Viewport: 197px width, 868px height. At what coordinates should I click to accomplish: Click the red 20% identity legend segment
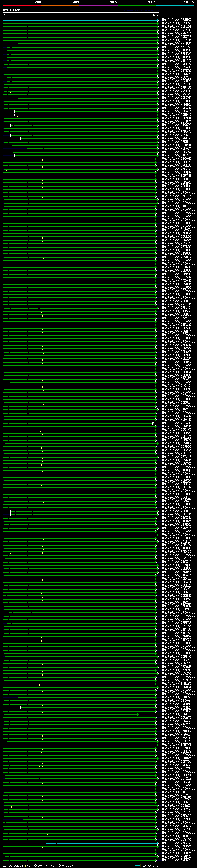(x=22, y=6)
